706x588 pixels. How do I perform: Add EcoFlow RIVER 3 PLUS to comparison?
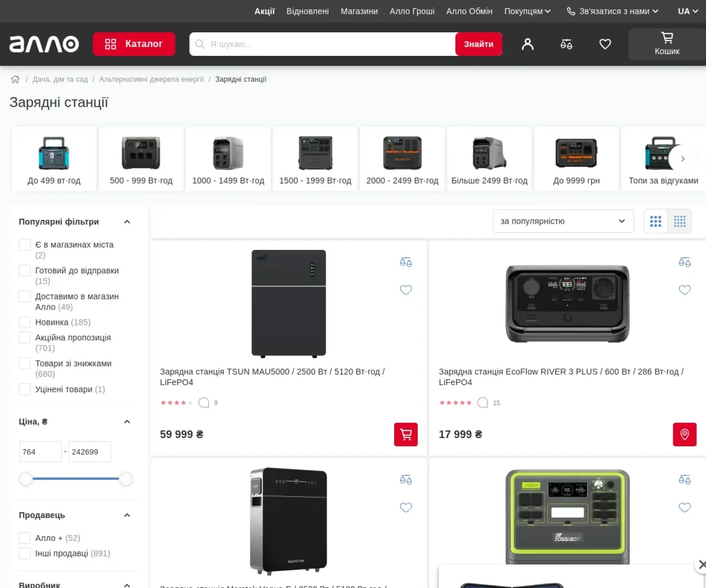click(684, 262)
